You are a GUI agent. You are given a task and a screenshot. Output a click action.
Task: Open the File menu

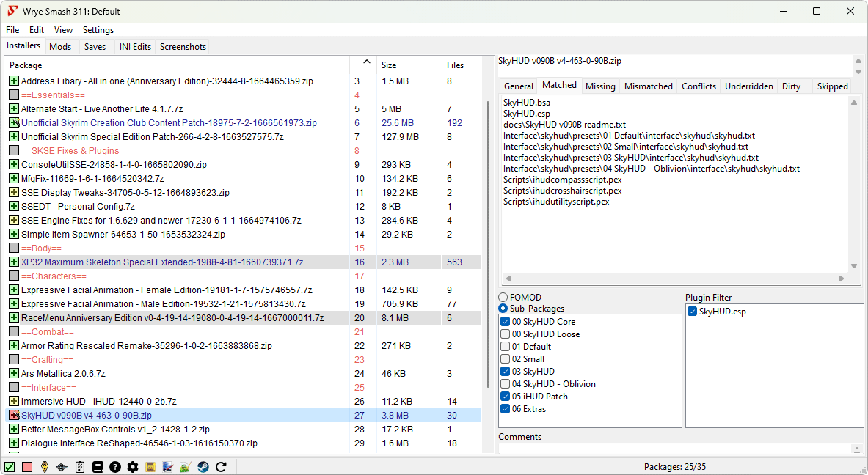tap(12, 30)
